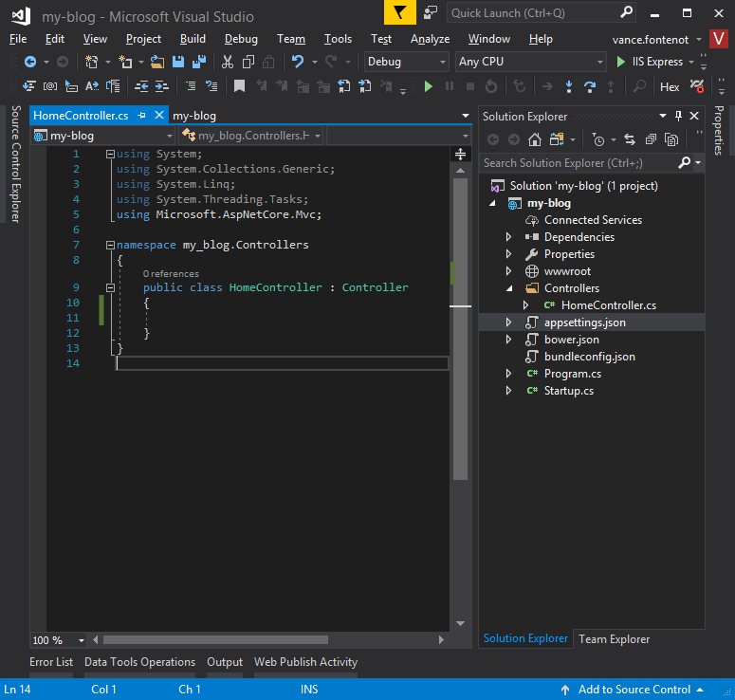This screenshot has width=735, height=700.
Task: Click the 0 references CodeLens link
Action: point(171,274)
